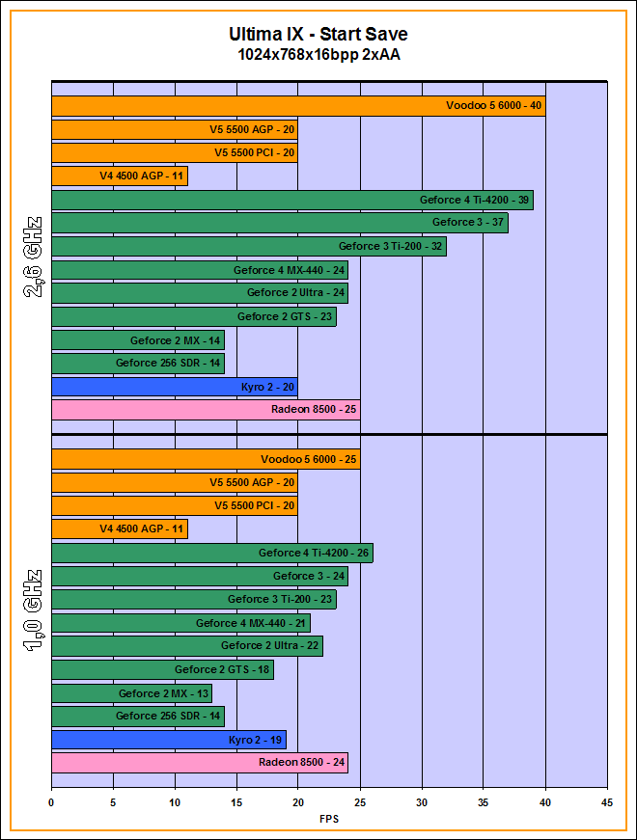Select the Geforce 2 Ultra - 22 bar
The image size is (637, 840).
pos(186,646)
